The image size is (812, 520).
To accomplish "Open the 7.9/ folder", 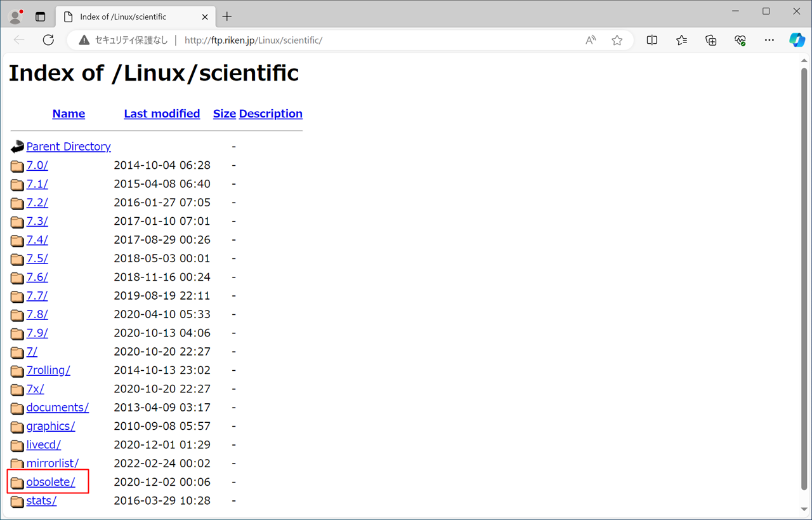I will (x=37, y=333).
